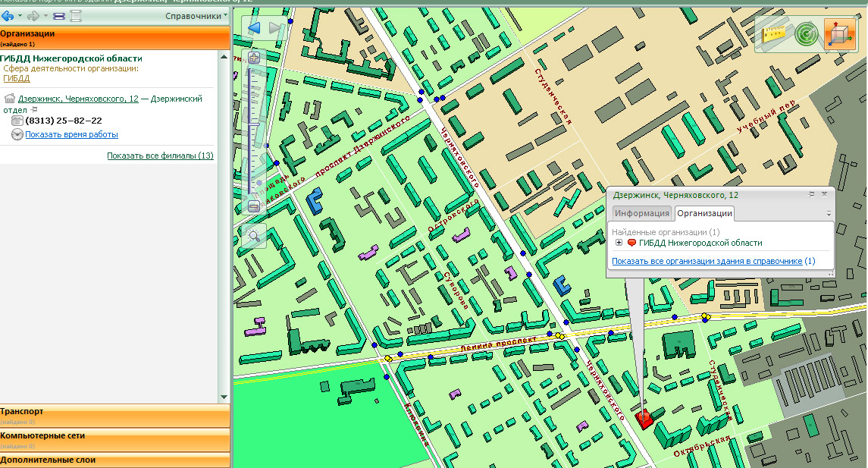This screenshot has width=868, height=468.
Task: Click the phone icon next to the number
Action: (17, 121)
